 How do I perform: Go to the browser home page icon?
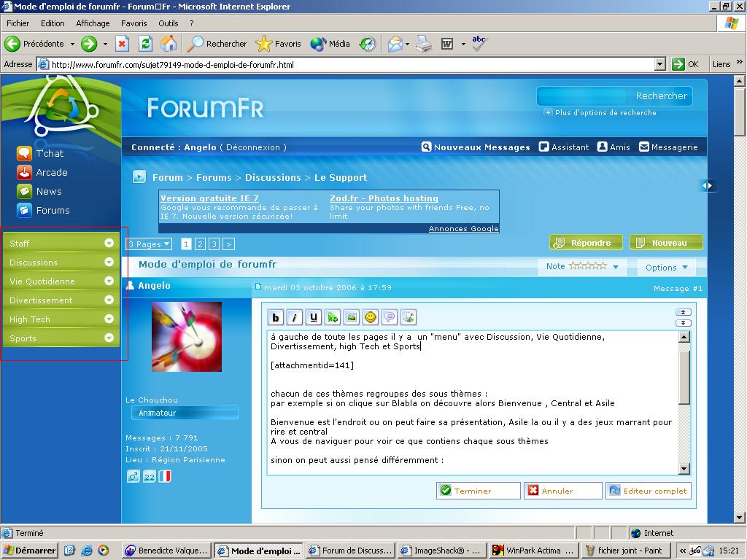coord(169,44)
